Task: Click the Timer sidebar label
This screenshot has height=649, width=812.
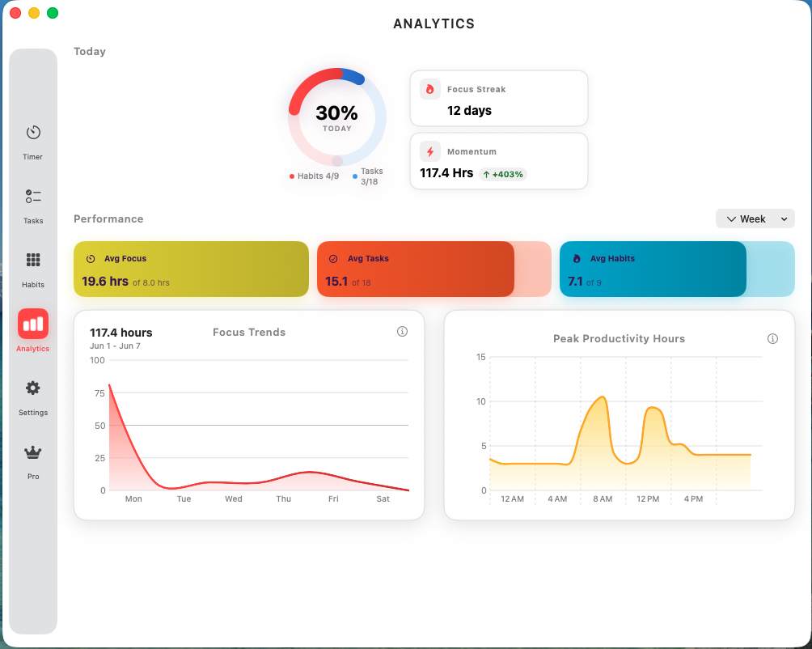Action: [x=32, y=156]
